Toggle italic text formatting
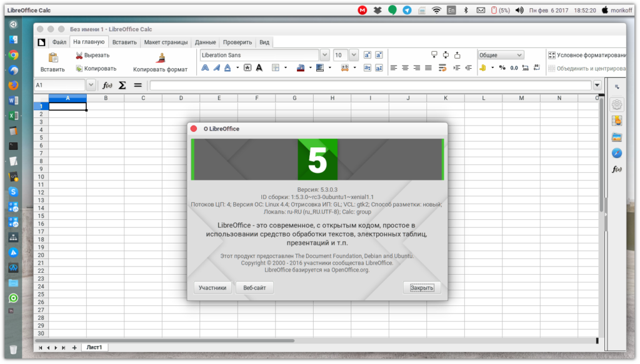Screen dimensions: 640x364 [216, 68]
